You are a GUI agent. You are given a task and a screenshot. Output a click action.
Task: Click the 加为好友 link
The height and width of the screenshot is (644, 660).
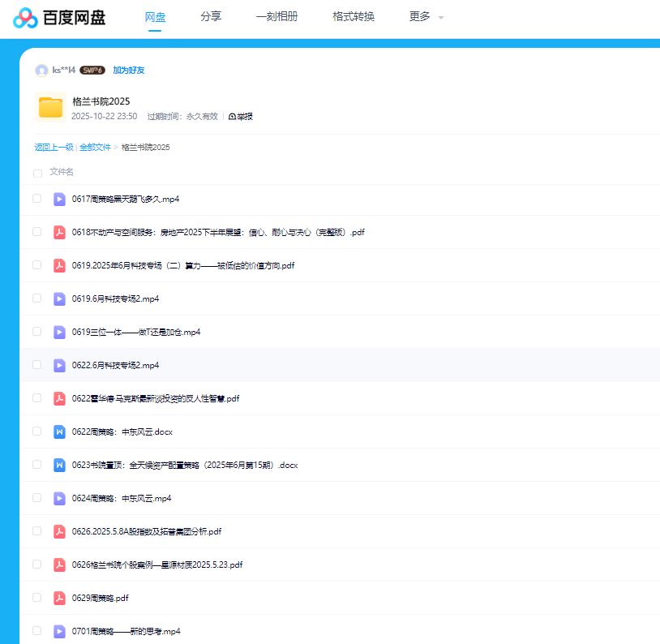(x=131, y=71)
